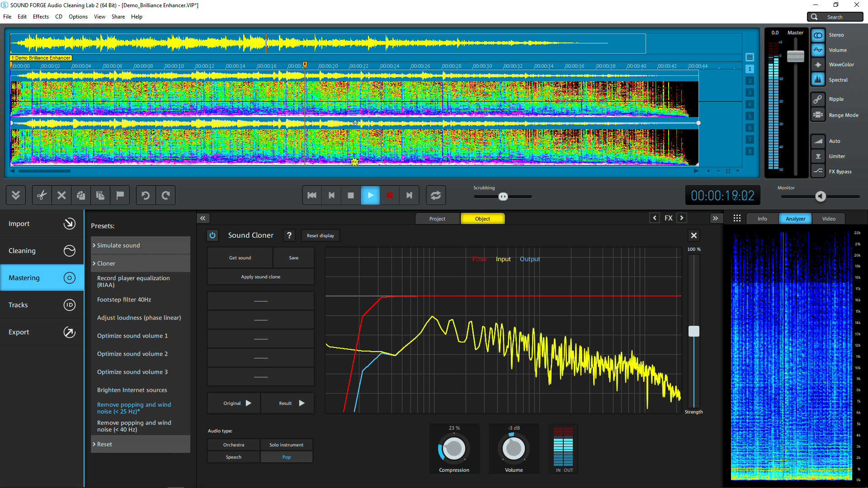The width and height of the screenshot is (868, 488).
Task: Enable the Volume curve display
Action: pos(818,50)
